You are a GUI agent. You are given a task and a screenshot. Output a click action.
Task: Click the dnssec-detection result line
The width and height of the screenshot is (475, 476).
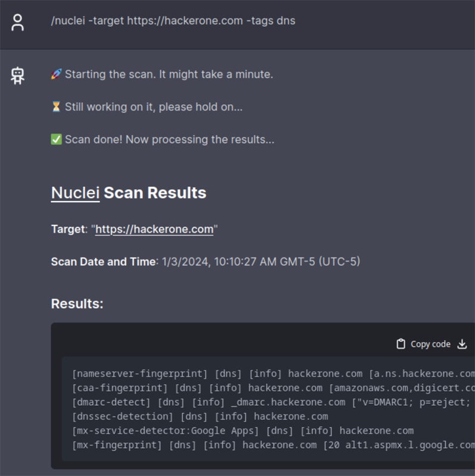200,416
